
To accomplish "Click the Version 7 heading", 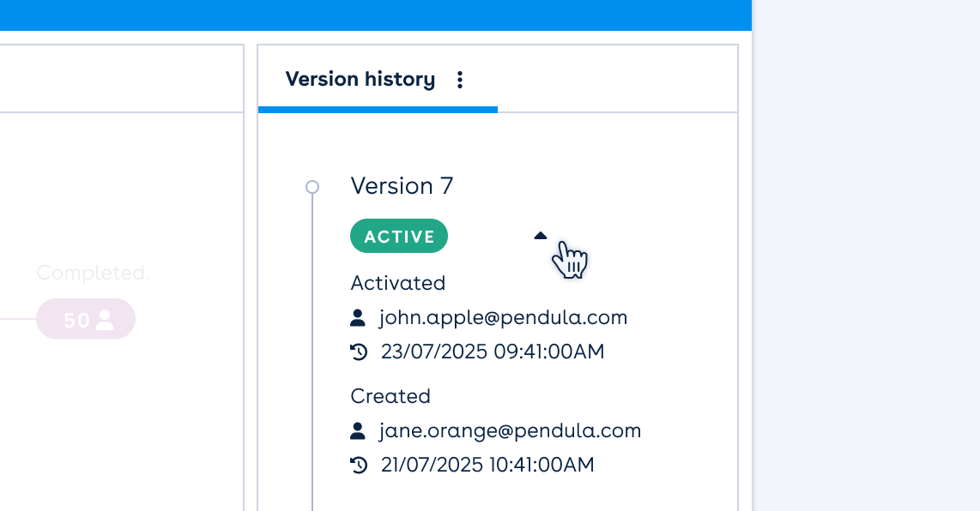I will [x=402, y=186].
